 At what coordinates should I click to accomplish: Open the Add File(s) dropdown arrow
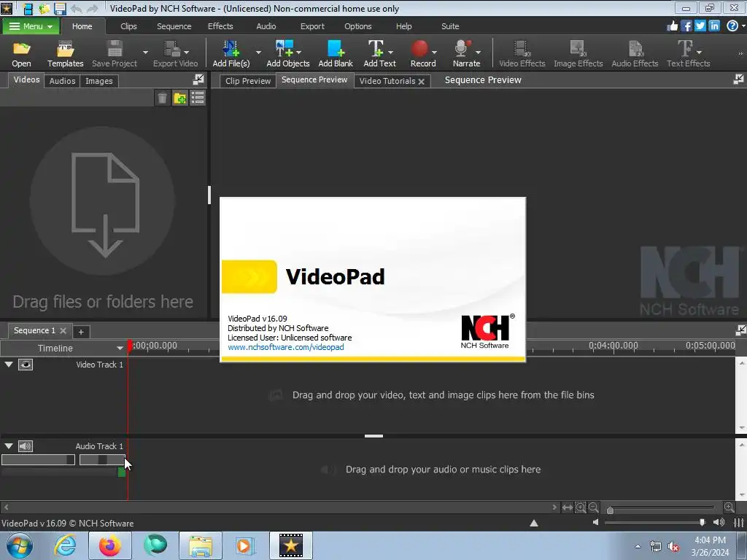258,52
